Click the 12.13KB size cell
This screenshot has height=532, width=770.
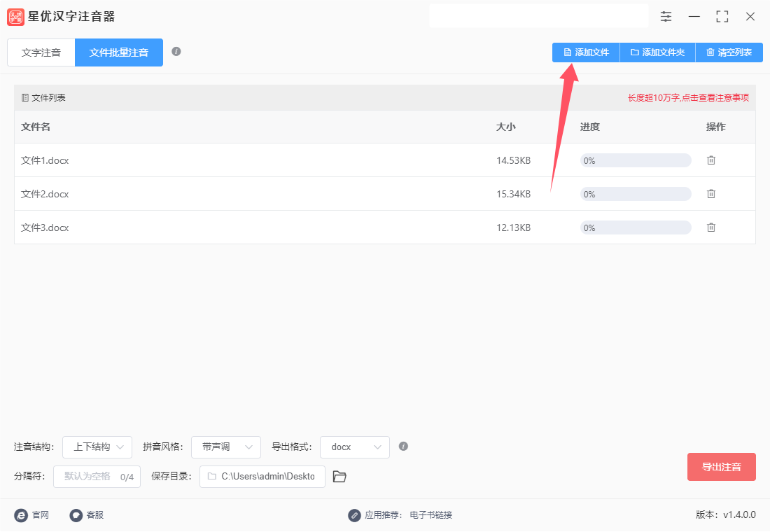514,228
